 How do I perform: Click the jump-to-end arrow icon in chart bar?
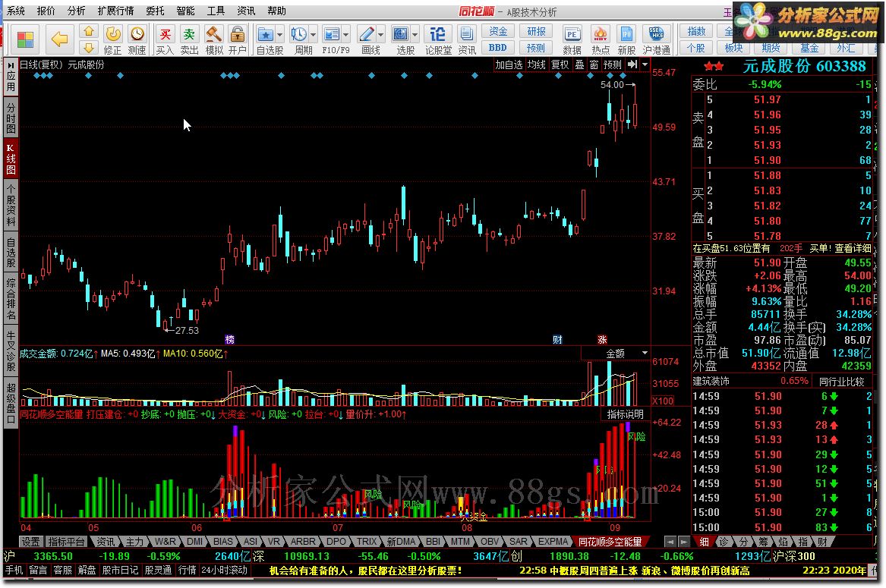(x=633, y=64)
